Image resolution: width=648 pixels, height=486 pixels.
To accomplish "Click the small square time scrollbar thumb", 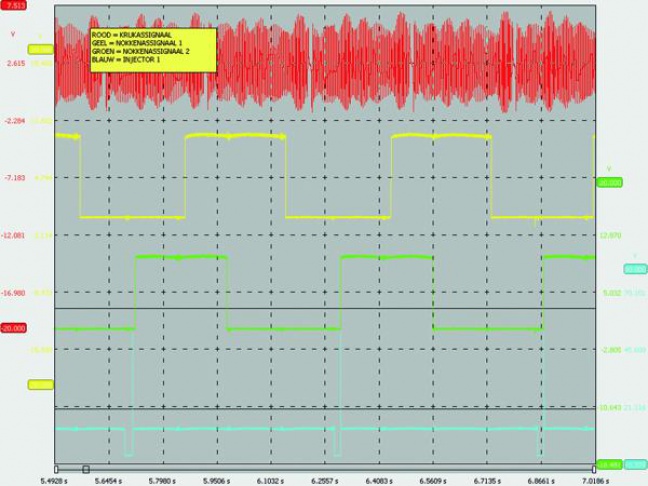I will [86, 468].
